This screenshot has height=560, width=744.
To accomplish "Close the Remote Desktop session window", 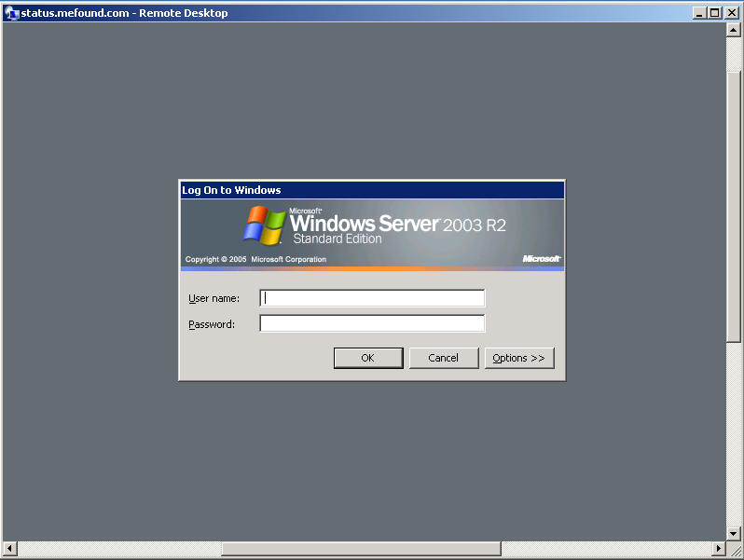I will pos(731,13).
